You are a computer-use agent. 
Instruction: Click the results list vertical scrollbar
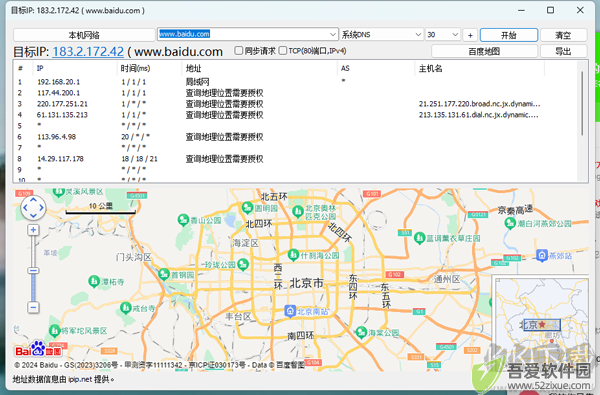tap(582, 103)
